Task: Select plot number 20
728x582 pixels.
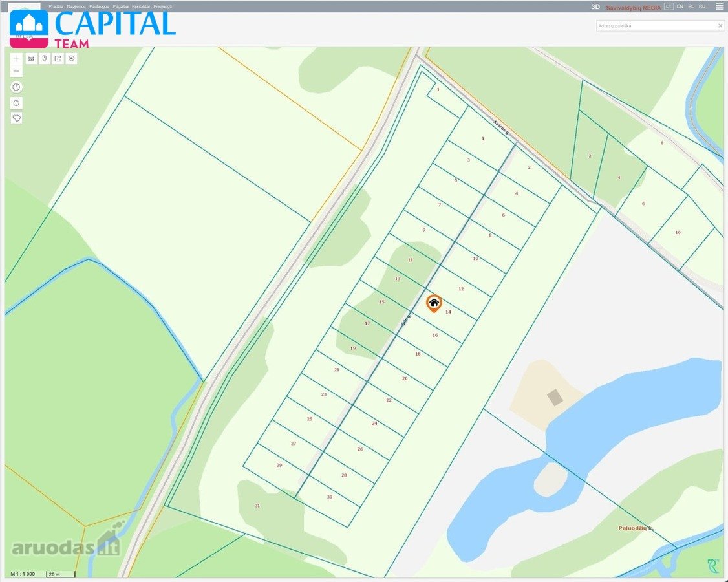Action: pyautogui.click(x=404, y=378)
